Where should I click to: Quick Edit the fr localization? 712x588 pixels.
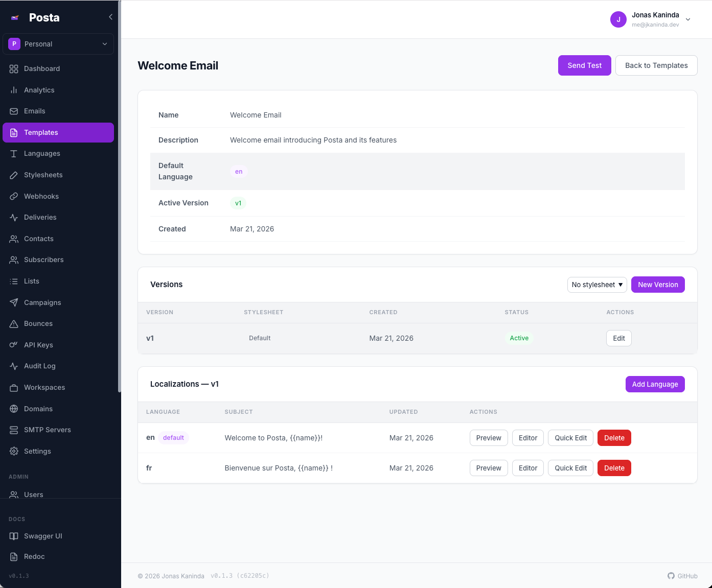(x=571, y=468)
